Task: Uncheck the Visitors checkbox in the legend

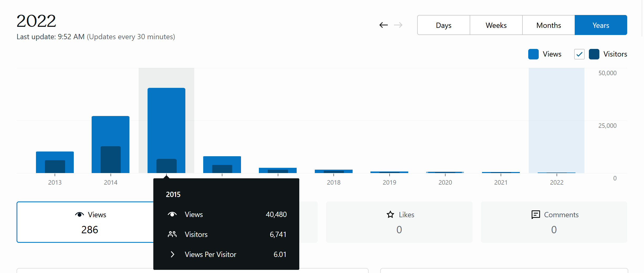Action: pyautogui.click(x=579, y=54)
